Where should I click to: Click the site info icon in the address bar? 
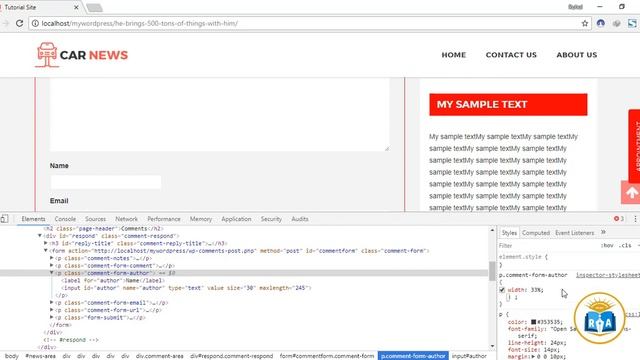[x=35, y=23]
